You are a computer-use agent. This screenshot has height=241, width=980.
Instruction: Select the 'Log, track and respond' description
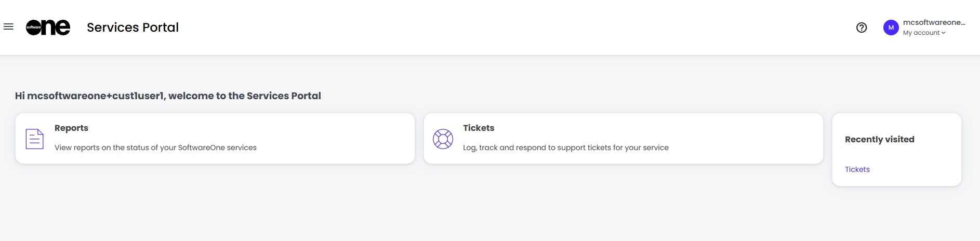tap(565, 148)
